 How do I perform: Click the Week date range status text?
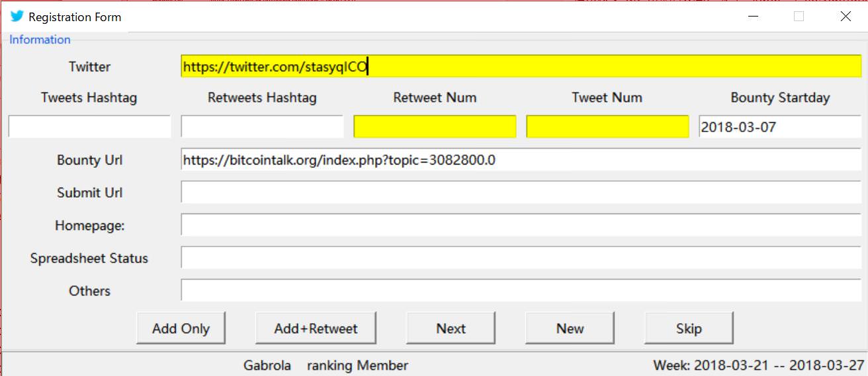758,365
